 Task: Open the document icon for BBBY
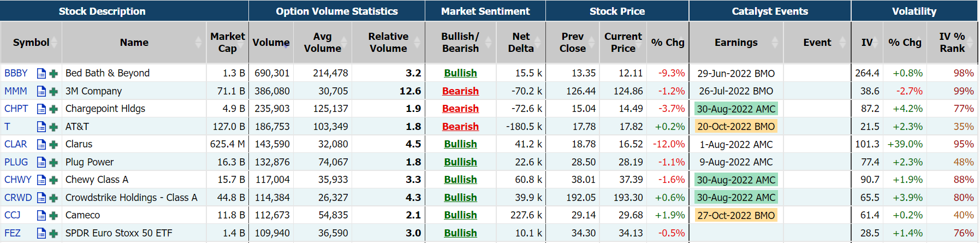click(x=41, y=73)
